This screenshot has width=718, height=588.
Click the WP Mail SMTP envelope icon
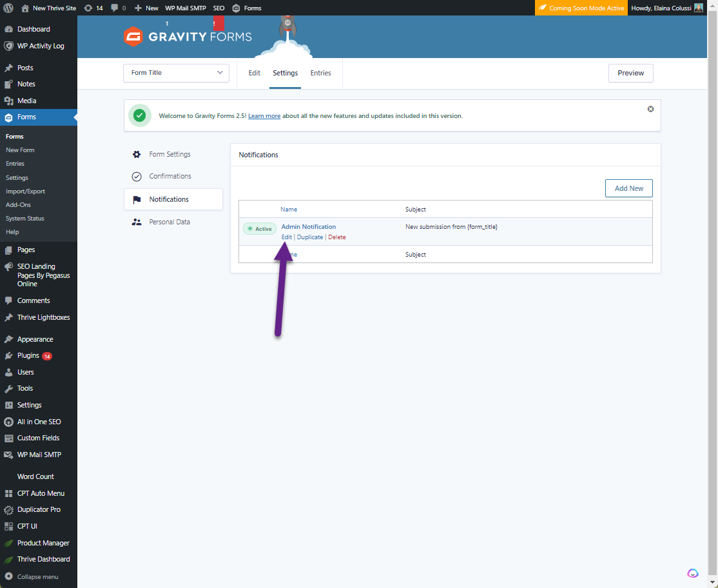(x=8, y=455)
